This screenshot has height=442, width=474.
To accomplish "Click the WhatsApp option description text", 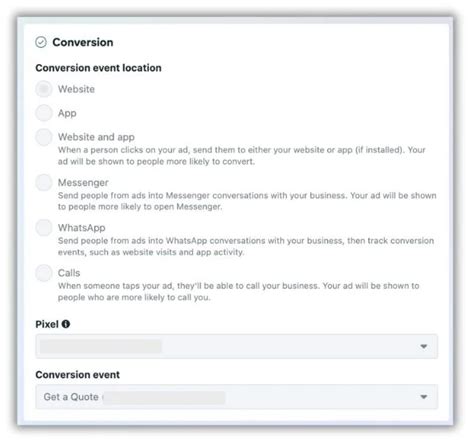I will pyautogui.click(x=246, y=246).
